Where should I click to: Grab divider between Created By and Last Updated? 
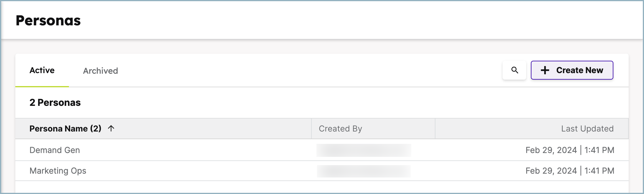point(435,129)
